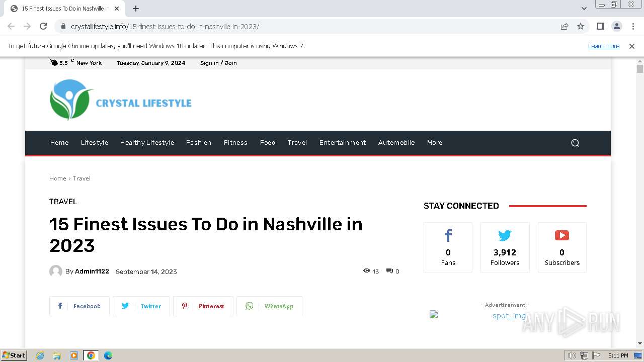Reload the page with refresh icon

point(43,26)
